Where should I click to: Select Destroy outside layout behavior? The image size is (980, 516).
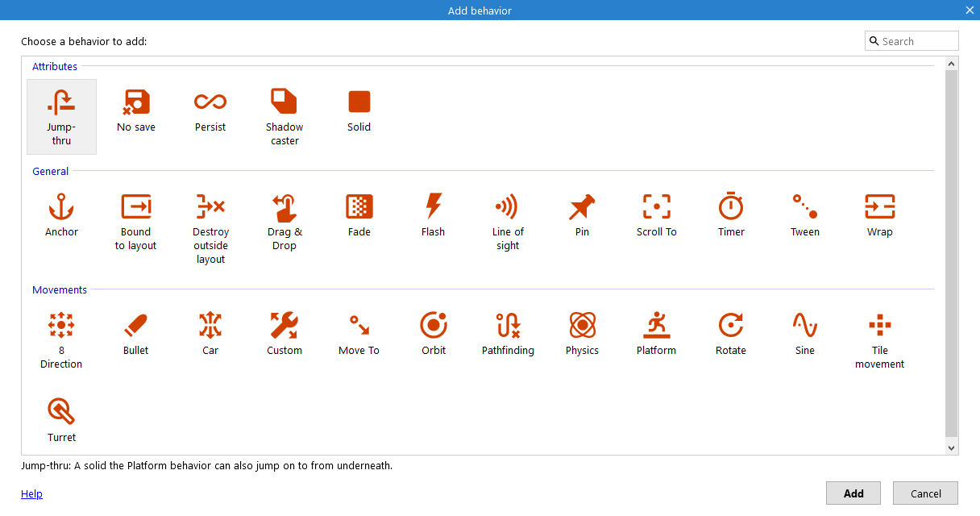210,229
